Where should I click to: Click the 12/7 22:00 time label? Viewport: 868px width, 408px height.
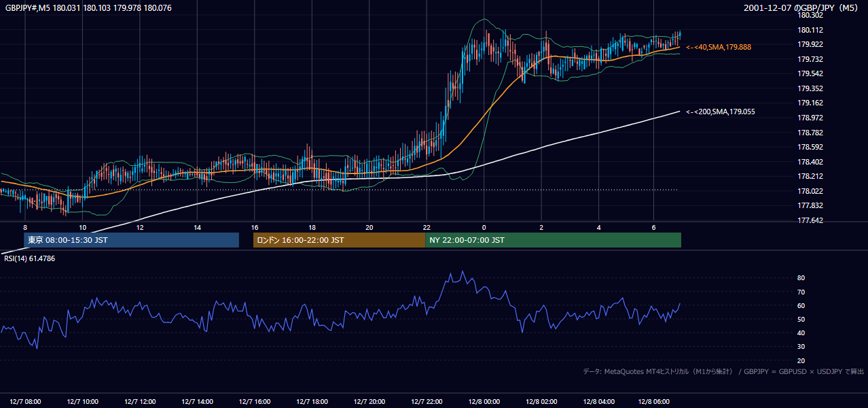(427, 402)
